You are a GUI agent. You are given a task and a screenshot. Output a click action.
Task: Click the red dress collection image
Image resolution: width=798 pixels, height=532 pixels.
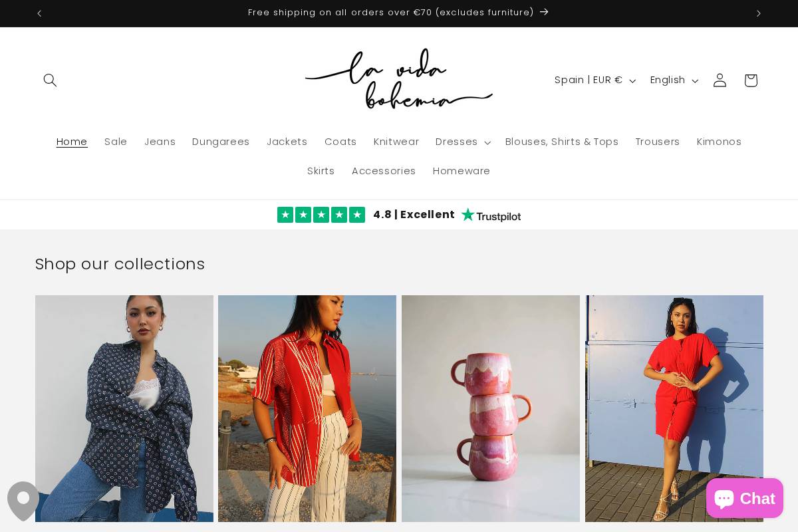point(674,408)
